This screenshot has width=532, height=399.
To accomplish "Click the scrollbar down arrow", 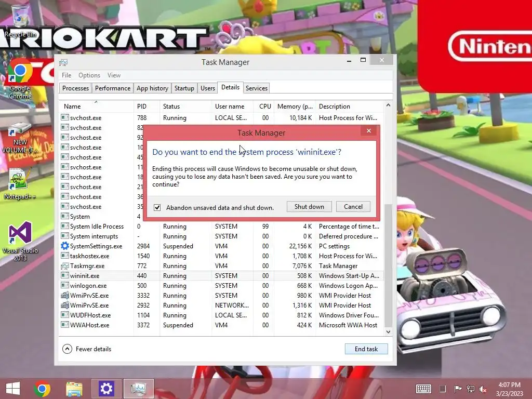I will click(x=388, y=332).
